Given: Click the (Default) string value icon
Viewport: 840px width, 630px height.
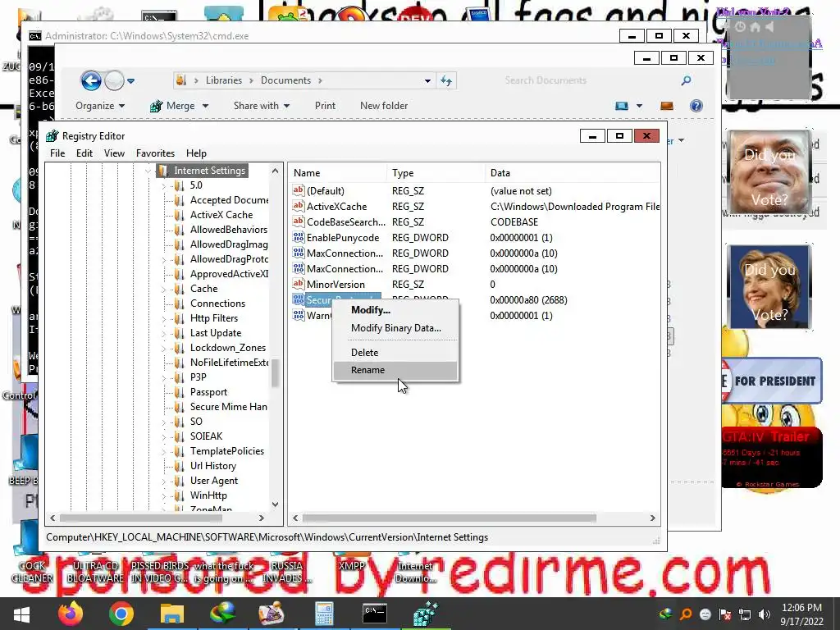Looking at the screenshot, I should (299, 190).
